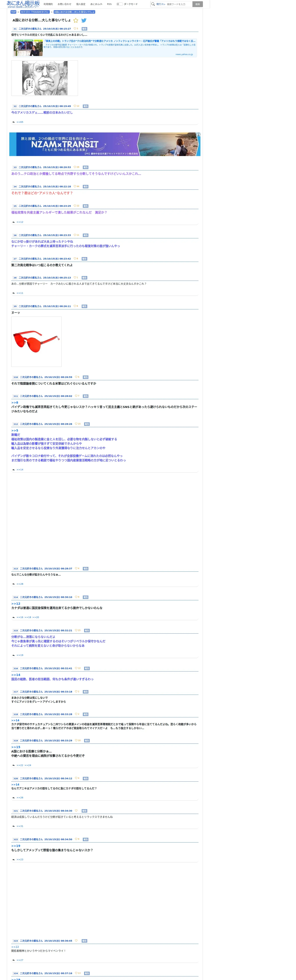Click the 検索 button
This screenshot has height=980, width=296.
tap(197, 4)
